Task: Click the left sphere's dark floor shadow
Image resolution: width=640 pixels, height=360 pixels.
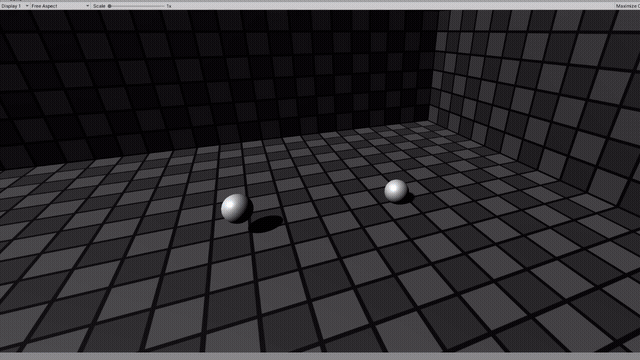Action: (266, 224)
